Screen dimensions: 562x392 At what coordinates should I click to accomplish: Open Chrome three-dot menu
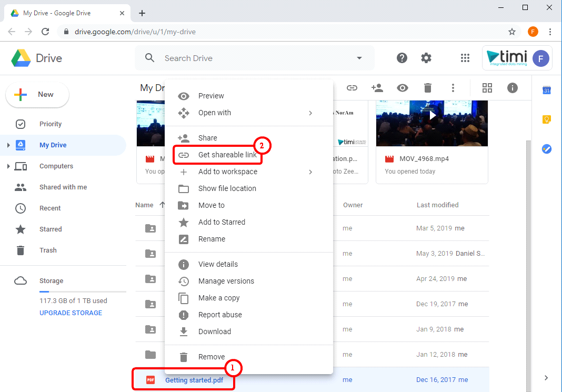(550, 32)
